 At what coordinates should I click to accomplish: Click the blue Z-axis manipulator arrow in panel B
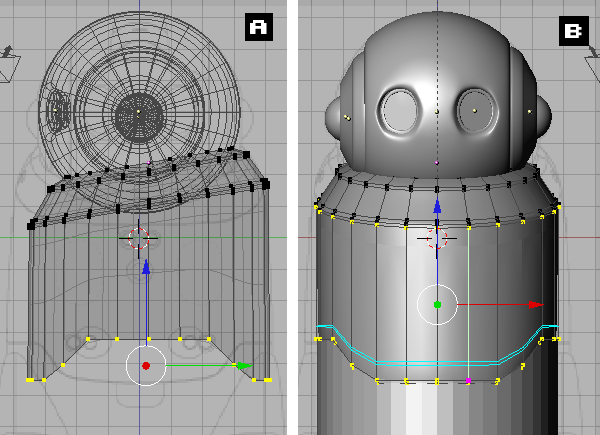coord(437,206)
